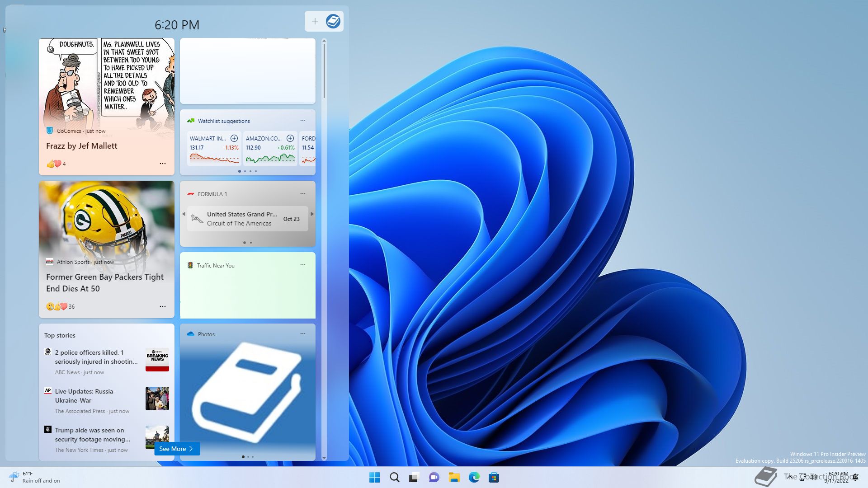This screenshot has height=488, width=868.
Task: Add Amazon to watchlist
Action: (290, 138)
